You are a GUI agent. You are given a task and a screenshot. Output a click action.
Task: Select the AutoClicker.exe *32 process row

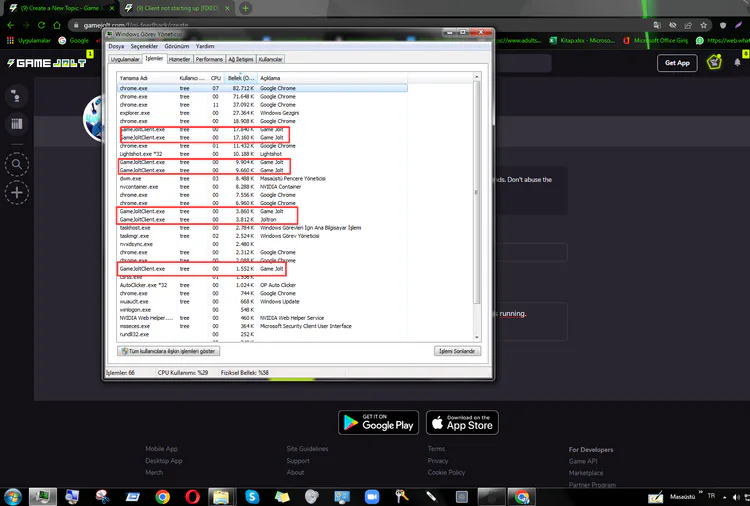(262, 285)
